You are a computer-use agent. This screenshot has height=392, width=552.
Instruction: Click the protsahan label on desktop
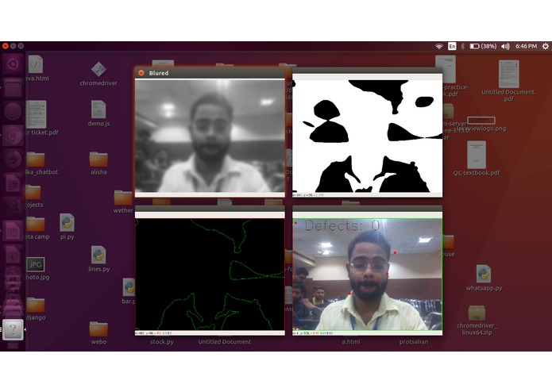pyautogui.click(x=414, y=341)
